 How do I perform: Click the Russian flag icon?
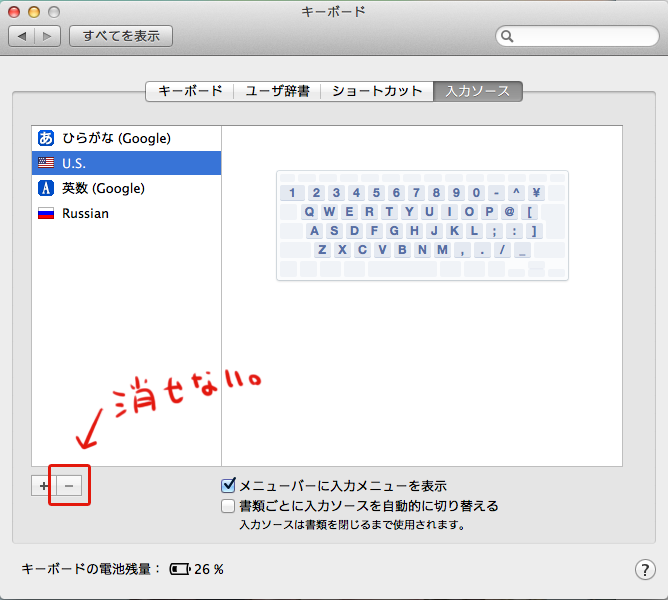click(46, 213)
